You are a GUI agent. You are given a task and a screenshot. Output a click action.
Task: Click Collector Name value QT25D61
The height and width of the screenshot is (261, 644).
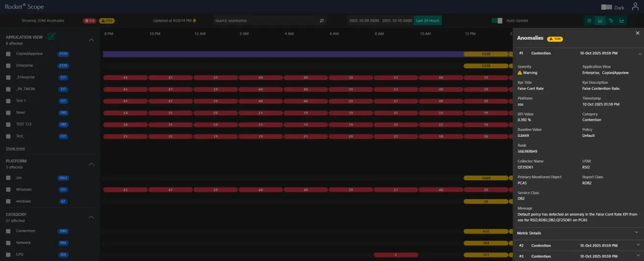[x=526, y=167]
